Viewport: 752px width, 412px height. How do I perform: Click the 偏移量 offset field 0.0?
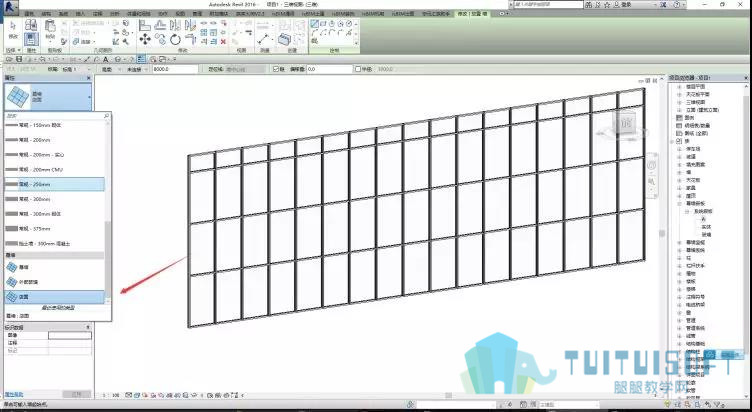click(x=329, y=69)
